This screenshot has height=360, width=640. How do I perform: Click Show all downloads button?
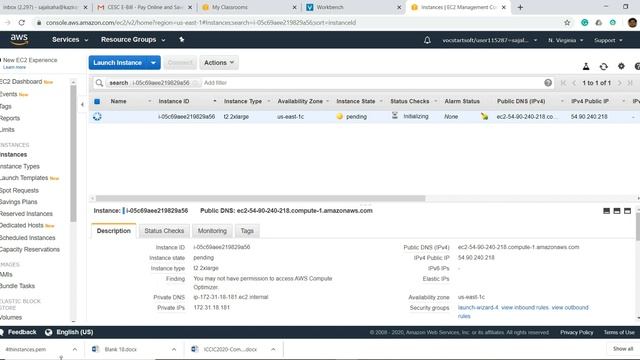(623, 349)
